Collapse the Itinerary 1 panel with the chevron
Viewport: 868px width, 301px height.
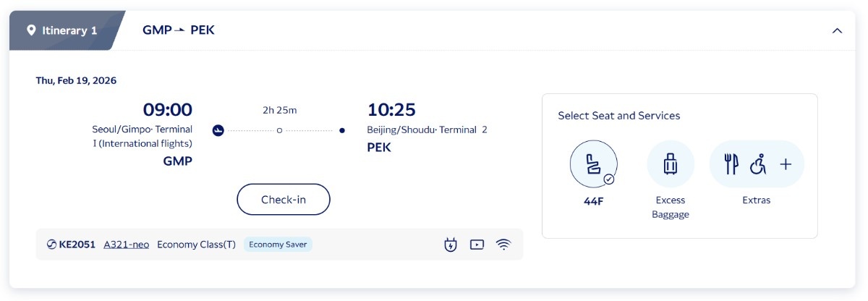coord(837,30)
